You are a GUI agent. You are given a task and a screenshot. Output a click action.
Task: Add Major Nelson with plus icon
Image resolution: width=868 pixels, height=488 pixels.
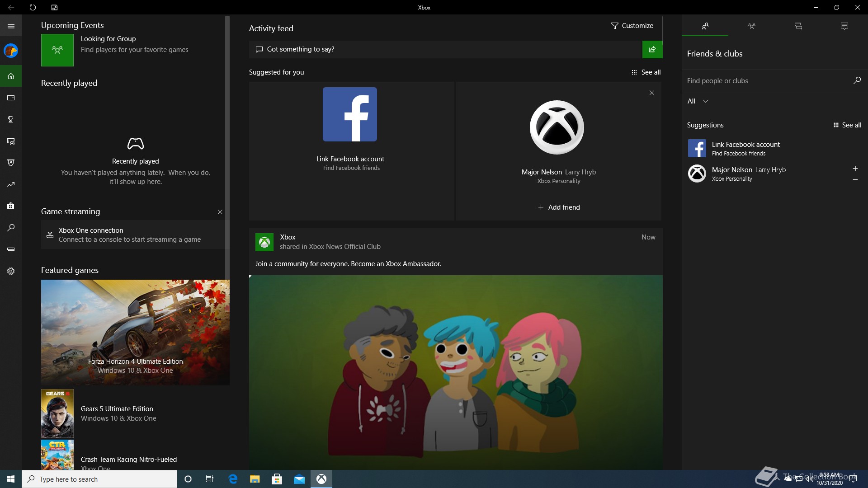(x=855, y=169)
